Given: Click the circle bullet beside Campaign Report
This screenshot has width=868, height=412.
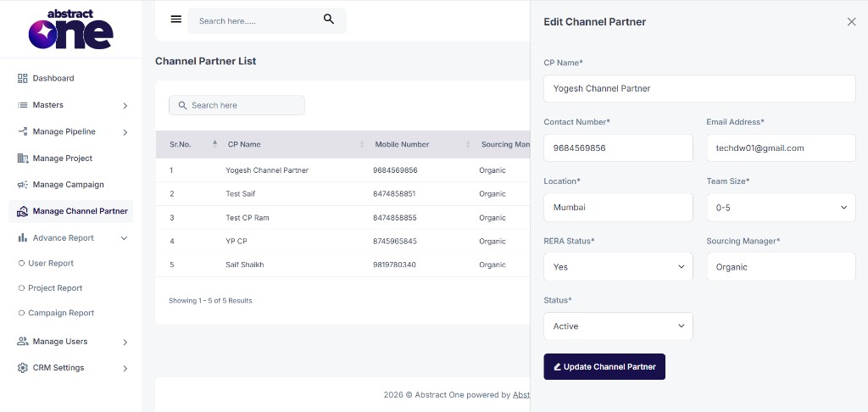Looking at the screenshot, I should 21,313.
